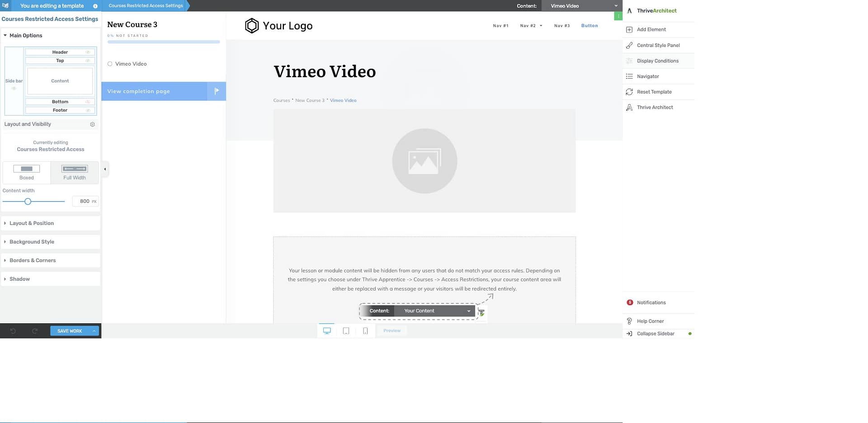Select the Vimeo Video lesson radio circle
The image size is (868, 423).
(x=110, y=64)
